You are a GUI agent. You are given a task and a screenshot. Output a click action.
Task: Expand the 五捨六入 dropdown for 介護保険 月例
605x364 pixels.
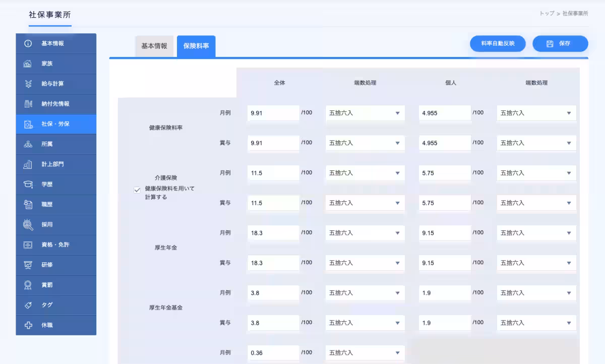[x=365, y=173]
